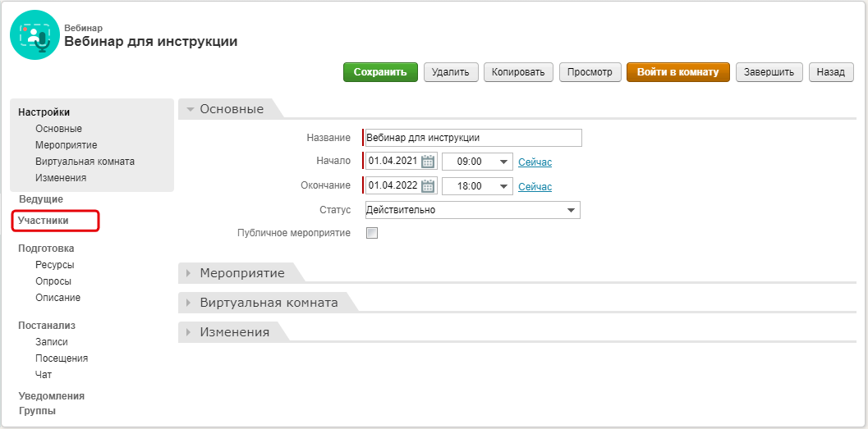This screenshot has height=429, width=868.
Task: Click the orange Войти в комнату button
Action: click(x=677, y=72)
